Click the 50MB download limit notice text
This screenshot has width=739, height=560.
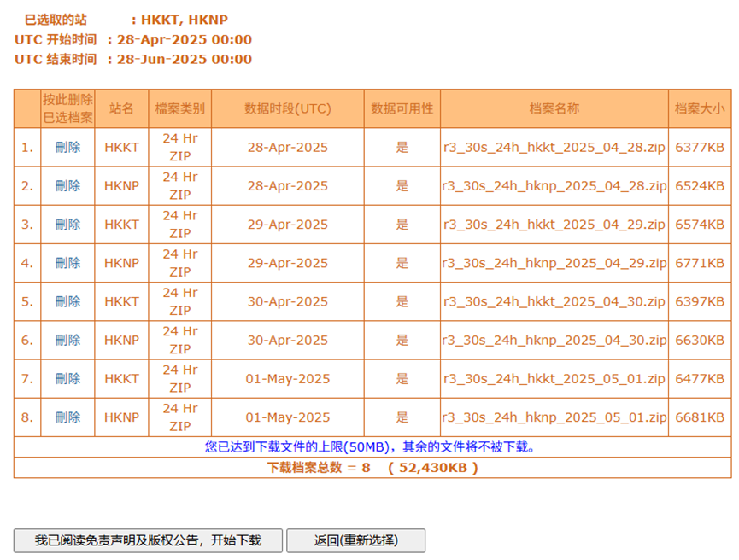pos(371,446)
